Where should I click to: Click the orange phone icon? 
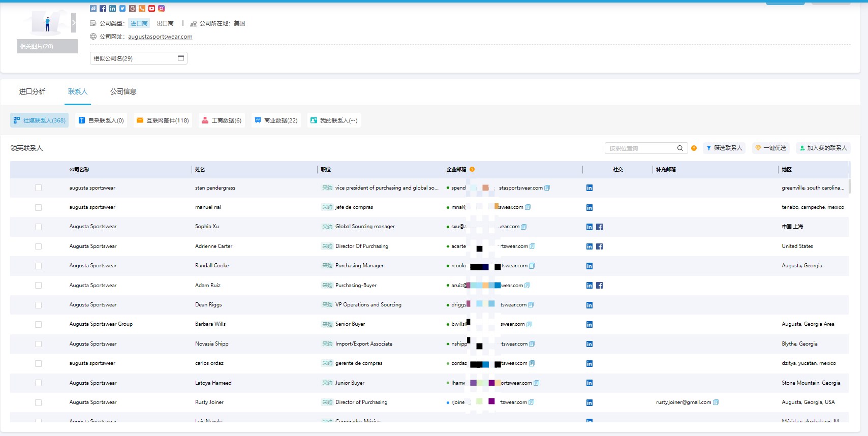tap(142, 8)
